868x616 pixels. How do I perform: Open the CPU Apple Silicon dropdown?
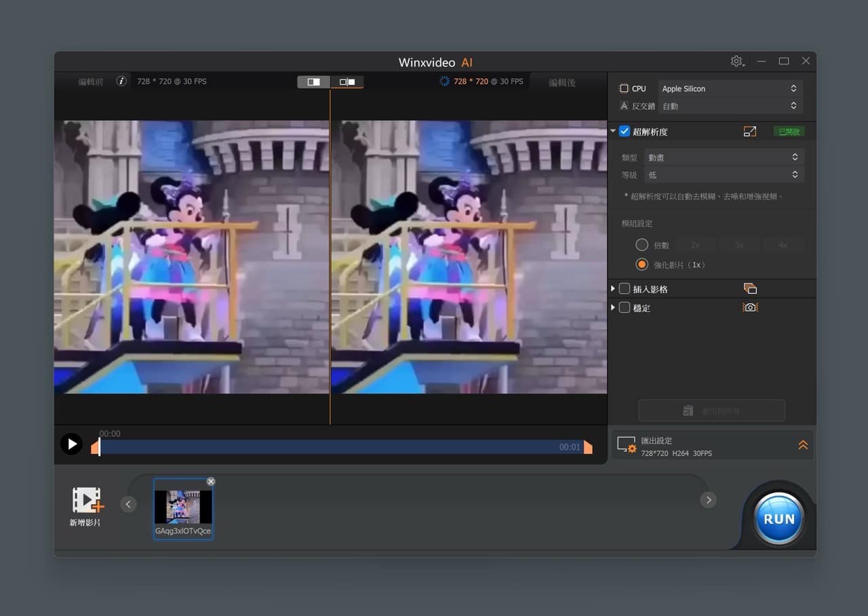click(730, 89)
